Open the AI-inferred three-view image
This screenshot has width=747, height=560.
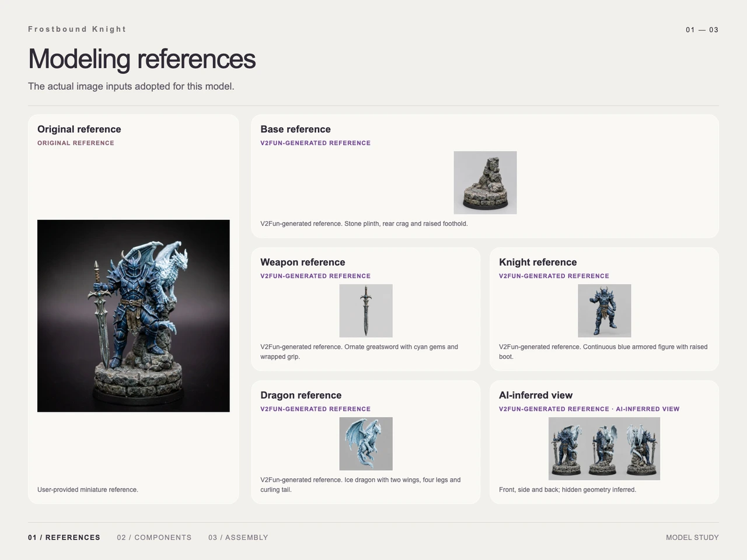pos(605,449)
